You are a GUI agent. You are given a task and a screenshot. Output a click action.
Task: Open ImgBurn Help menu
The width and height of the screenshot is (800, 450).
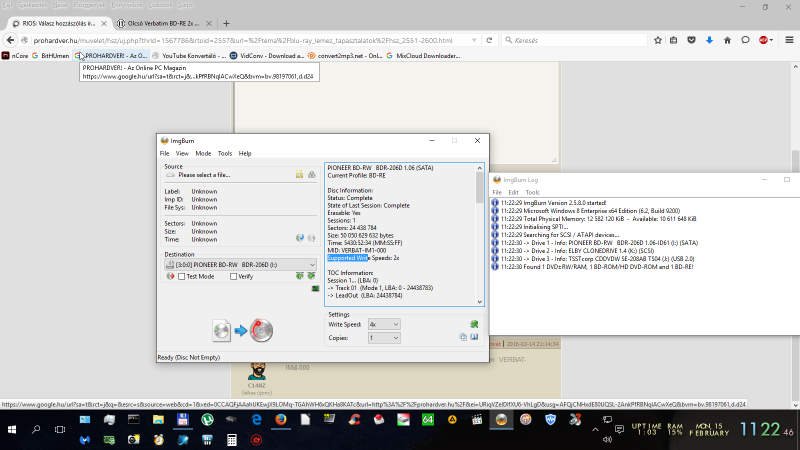(x=245, y=153)
